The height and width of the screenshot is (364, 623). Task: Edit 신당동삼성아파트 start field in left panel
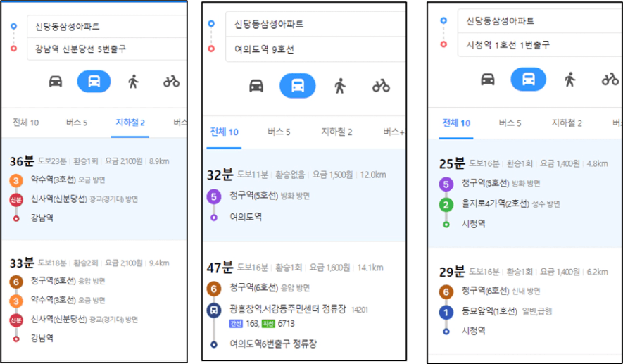tap(107, 27)
